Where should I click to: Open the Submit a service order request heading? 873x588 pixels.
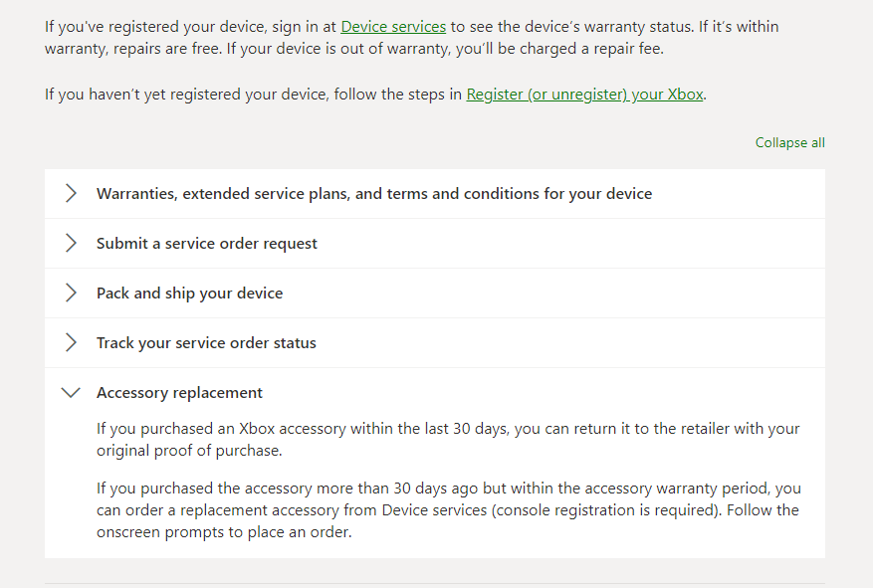click(x=207, y=244)
